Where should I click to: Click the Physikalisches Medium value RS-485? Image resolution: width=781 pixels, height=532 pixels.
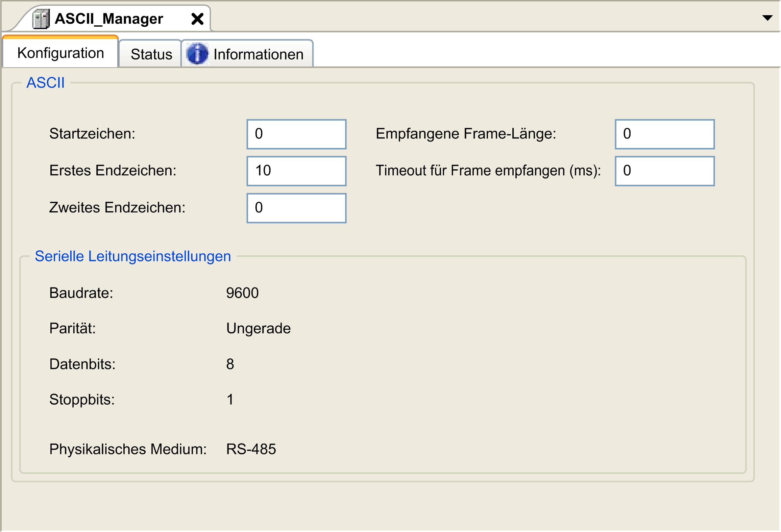pos(251,449)
